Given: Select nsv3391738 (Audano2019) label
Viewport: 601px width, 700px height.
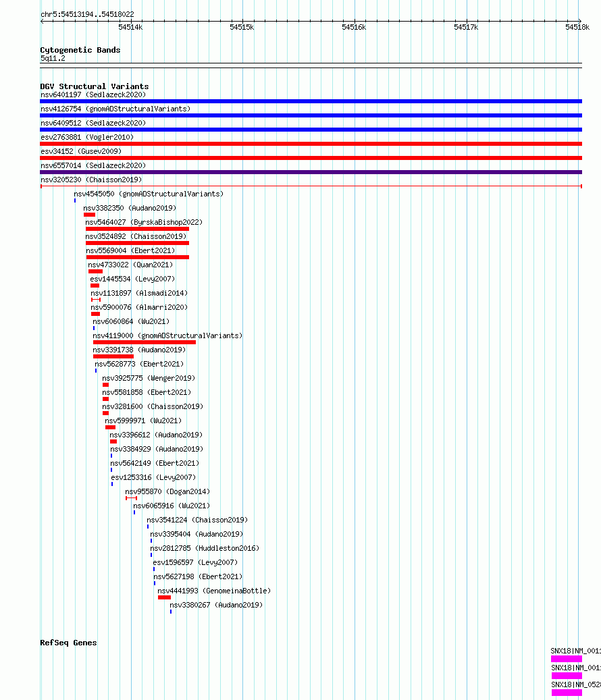Looking at the screenshot, I should click(139, 350).
